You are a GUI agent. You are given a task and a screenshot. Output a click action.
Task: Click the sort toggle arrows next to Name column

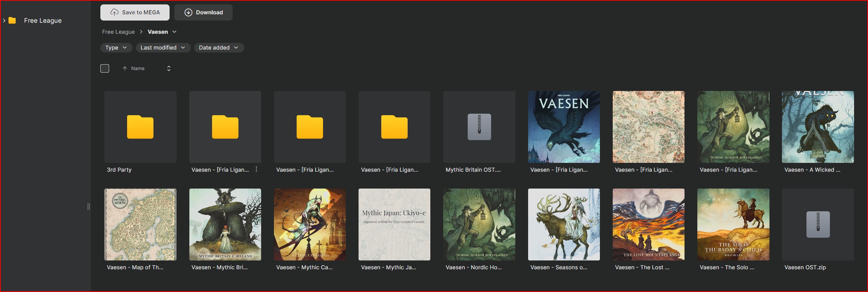click(169, 69)
